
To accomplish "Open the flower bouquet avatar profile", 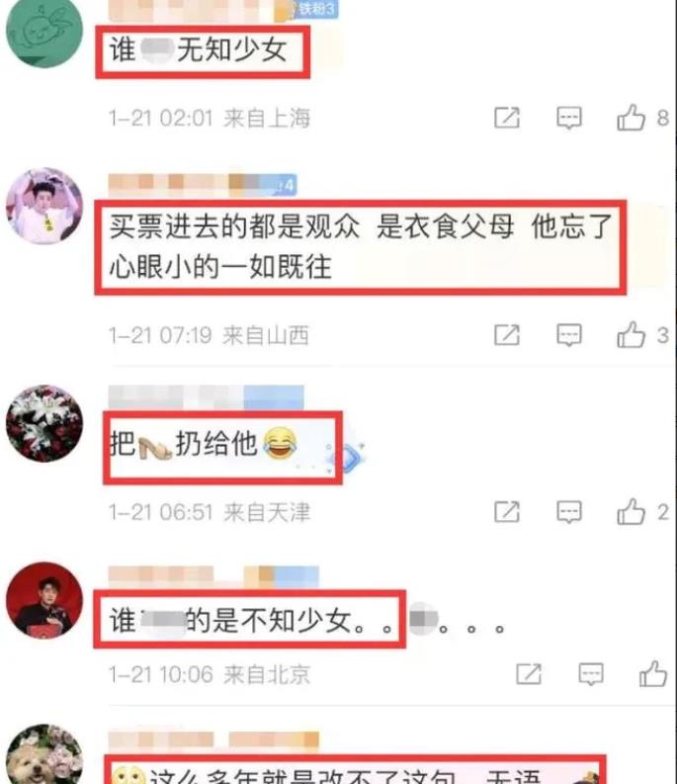I will click(x=44, y=423).
